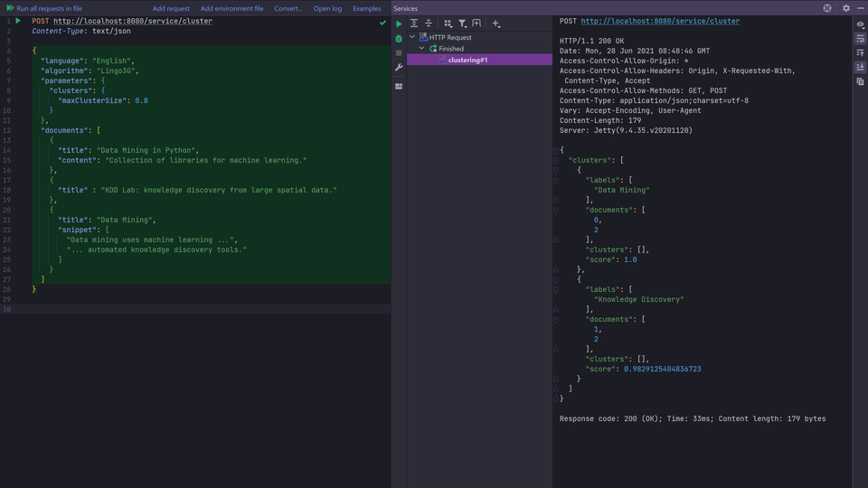This screenshot has height=488, width=868.
Task: Toggle soft-wrap in response pane
Action: (x=860, y=39)
